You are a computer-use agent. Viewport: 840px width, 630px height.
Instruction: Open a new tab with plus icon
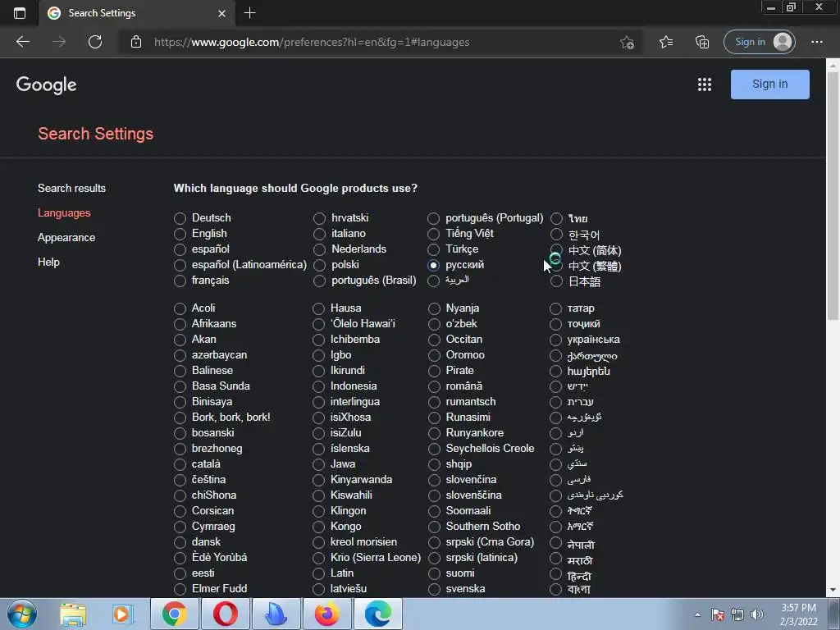click(x=249, y=13)
